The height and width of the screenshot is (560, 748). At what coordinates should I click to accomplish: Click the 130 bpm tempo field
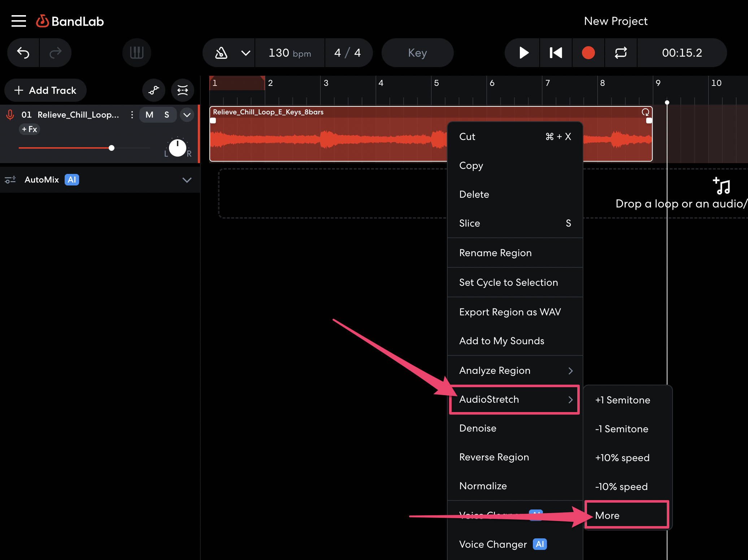pos(290,53)
